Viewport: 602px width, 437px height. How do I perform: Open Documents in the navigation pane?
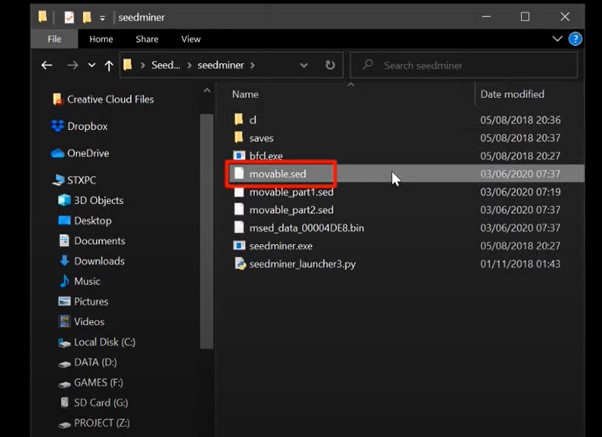(99, 241)
